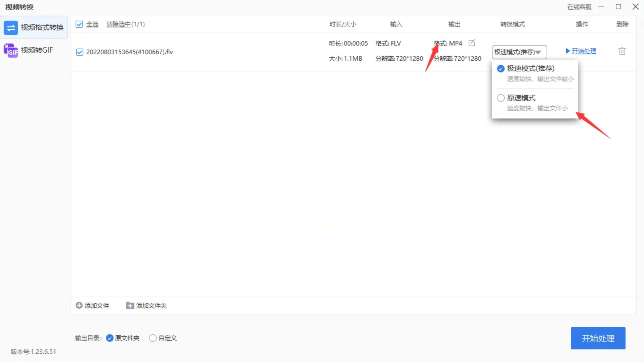Toggle the 全选 select all checkbox
This screenshot has width=644, height=362.
79,24
